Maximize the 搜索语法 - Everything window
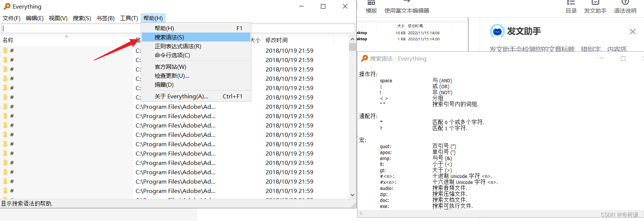Screen dimensions: 644x221 click(623, 58)
